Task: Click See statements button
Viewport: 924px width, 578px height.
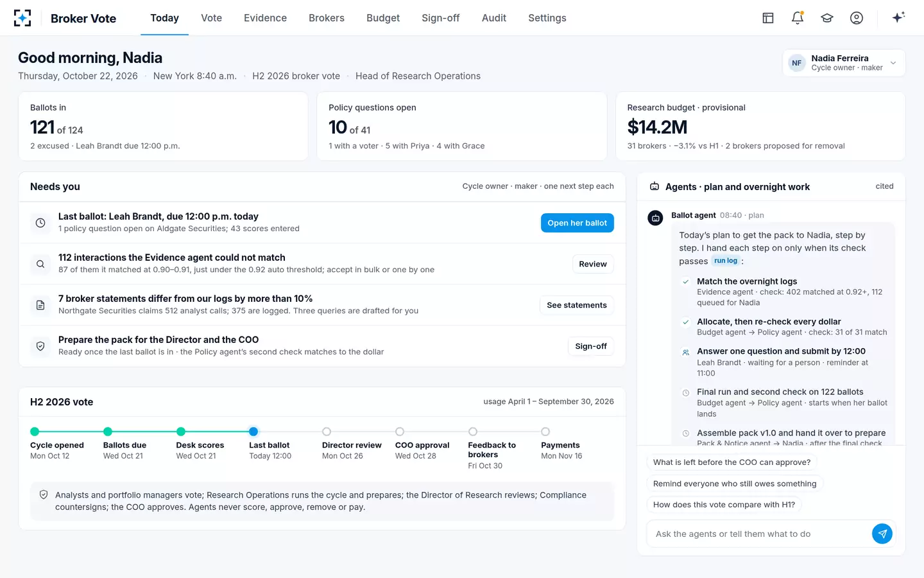Action: (577, 305)
